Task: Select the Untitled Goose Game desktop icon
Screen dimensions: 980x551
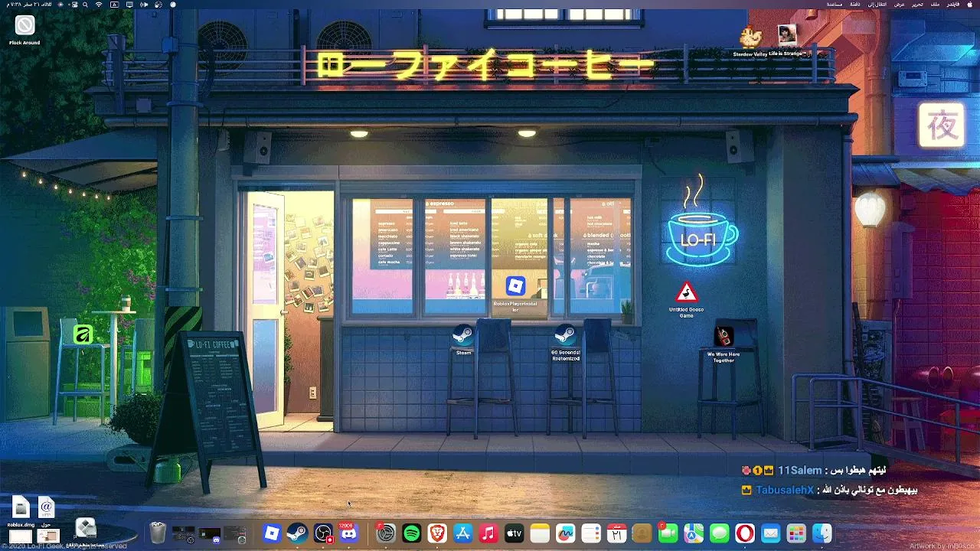Action: tap(686, 293)
